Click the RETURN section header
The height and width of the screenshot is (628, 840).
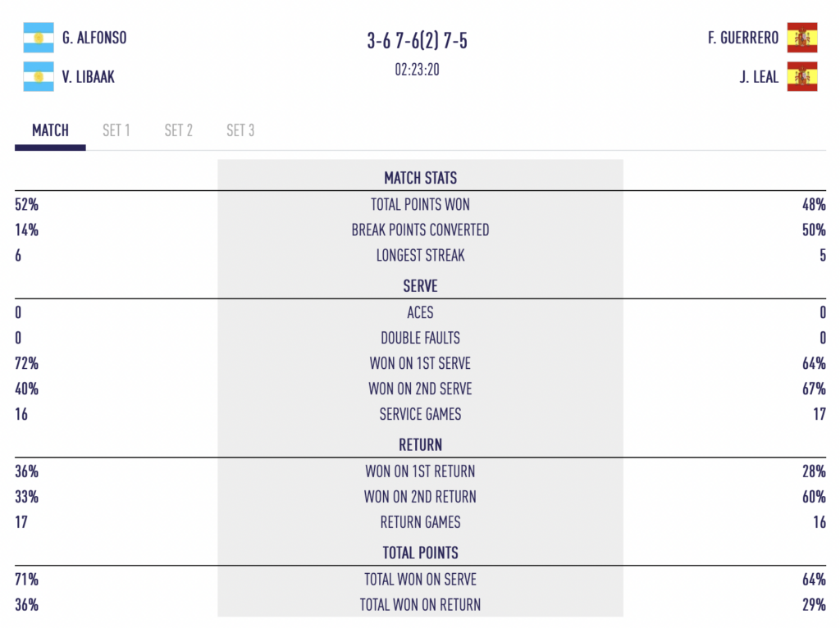coord(421,445)
